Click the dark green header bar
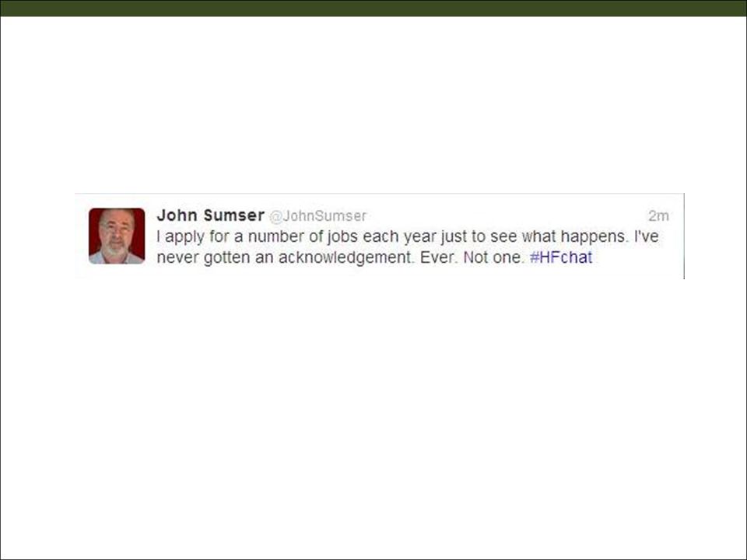Screen dimensions: 747x560 373,8
